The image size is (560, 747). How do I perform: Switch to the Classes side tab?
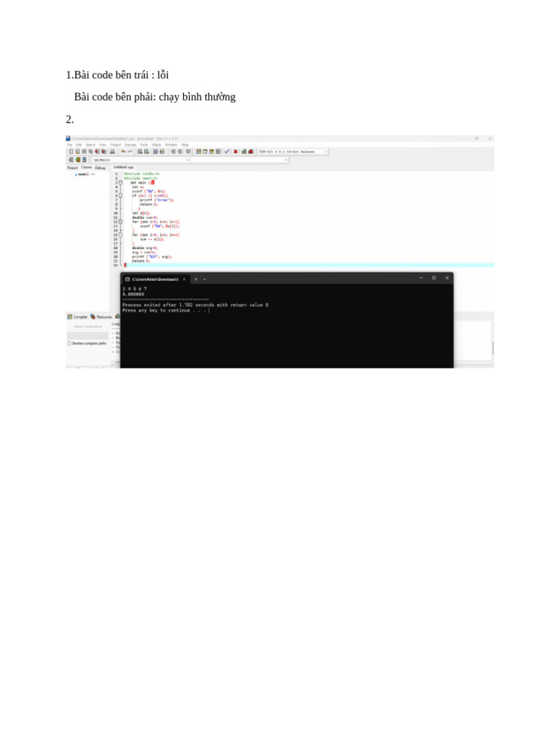(x=86, y=167)
